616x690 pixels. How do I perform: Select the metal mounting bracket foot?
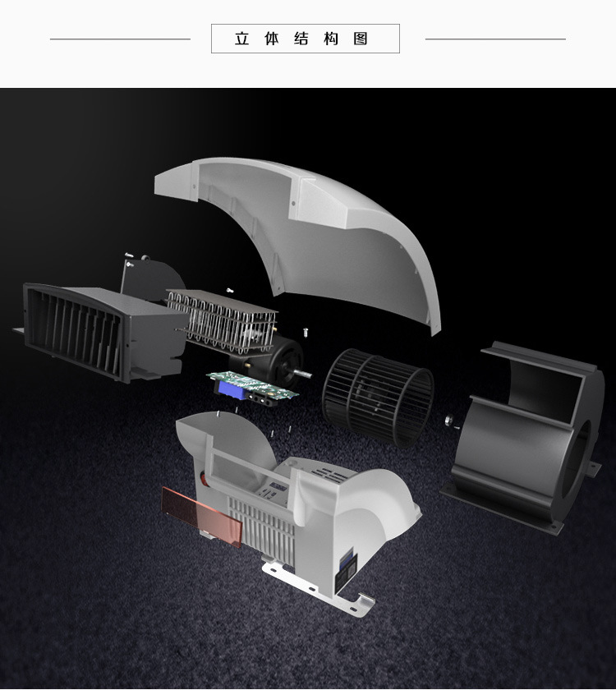tap(355, 602)
